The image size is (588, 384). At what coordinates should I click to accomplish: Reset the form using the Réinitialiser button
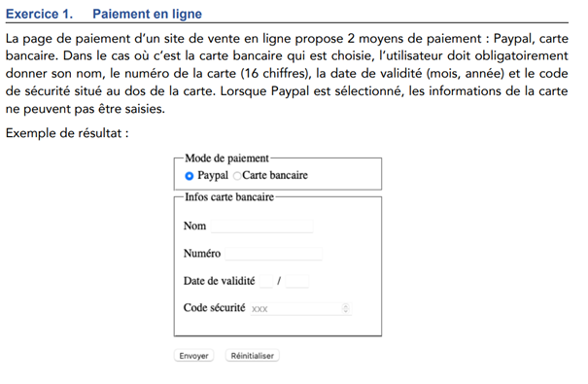(252, 356)
